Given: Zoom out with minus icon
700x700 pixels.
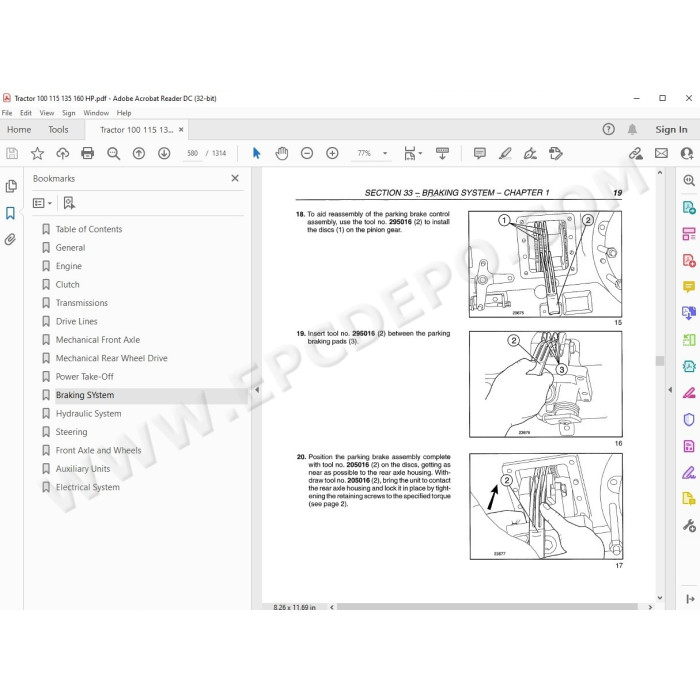Looking at the screenshot, I should click(x=307, y=154).
